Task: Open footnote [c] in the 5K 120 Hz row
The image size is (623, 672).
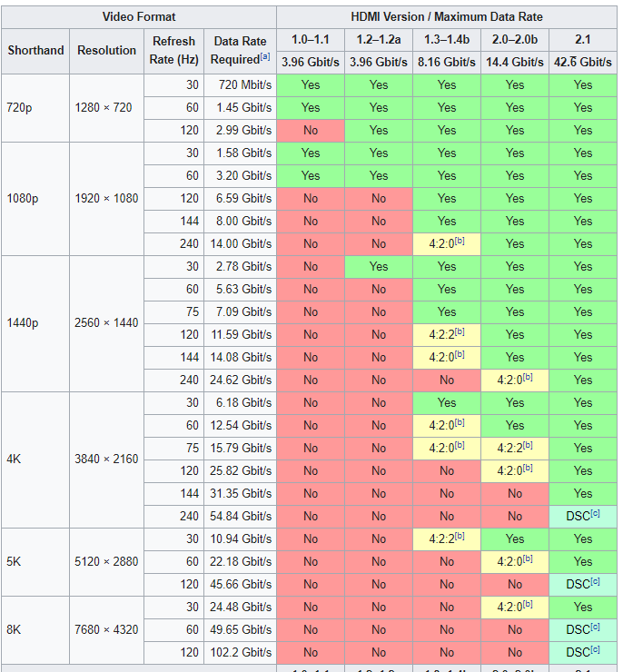Action: (595, 581)
